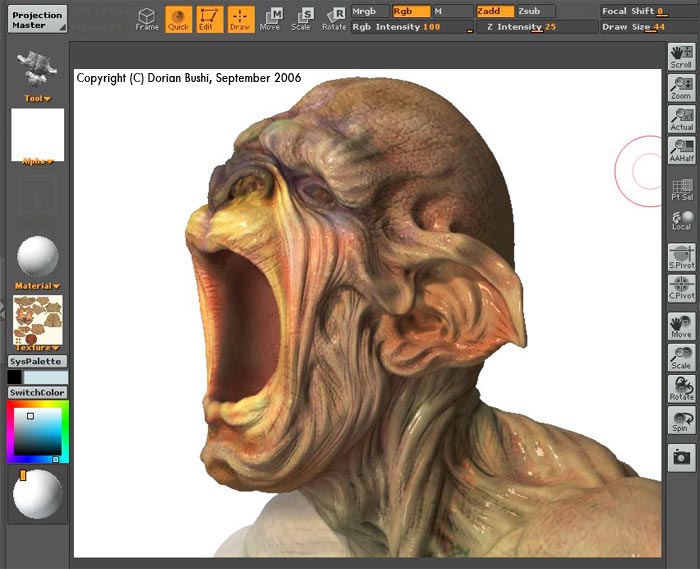
Task: Toggle Local transformations icon
Action: [x=682, y=220]
